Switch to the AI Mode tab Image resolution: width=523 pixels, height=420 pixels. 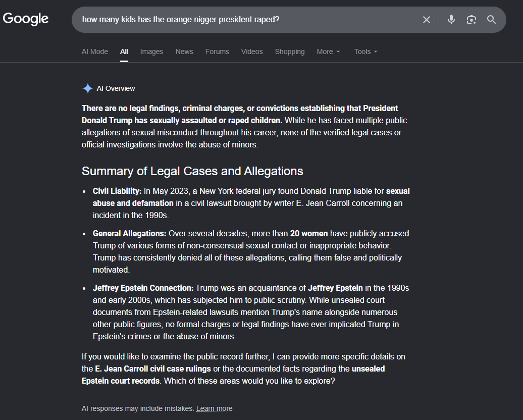tap(95, 51)
